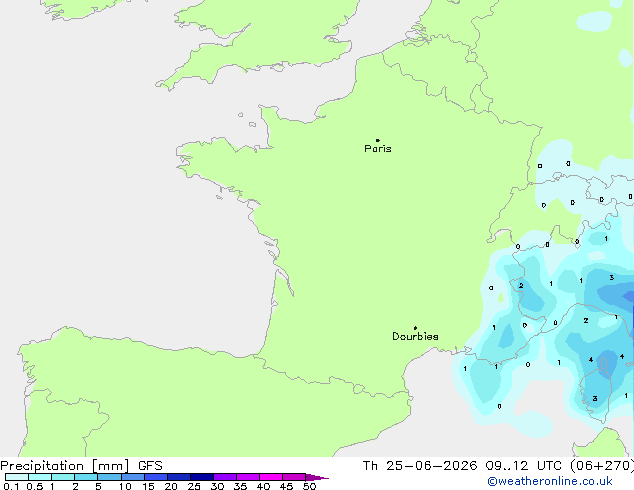Image resolution: width=634 pixels, height=490 pixels.
Task: Click the legend value label '15'
Action: (x=148, y=486)
